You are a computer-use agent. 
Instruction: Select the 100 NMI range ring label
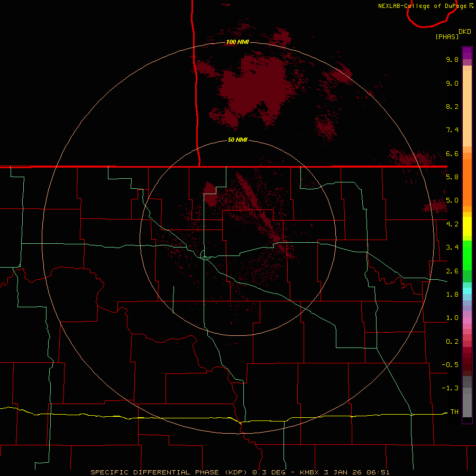(x=237, y=42)
